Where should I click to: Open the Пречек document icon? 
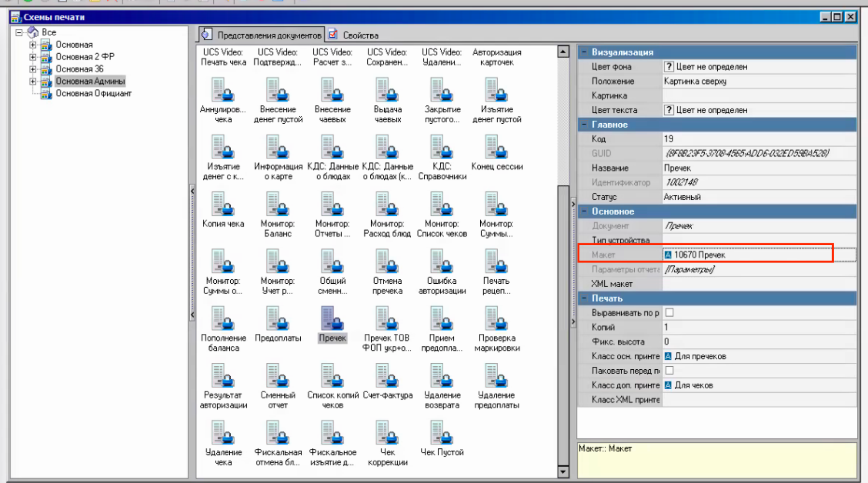(332, 319)
